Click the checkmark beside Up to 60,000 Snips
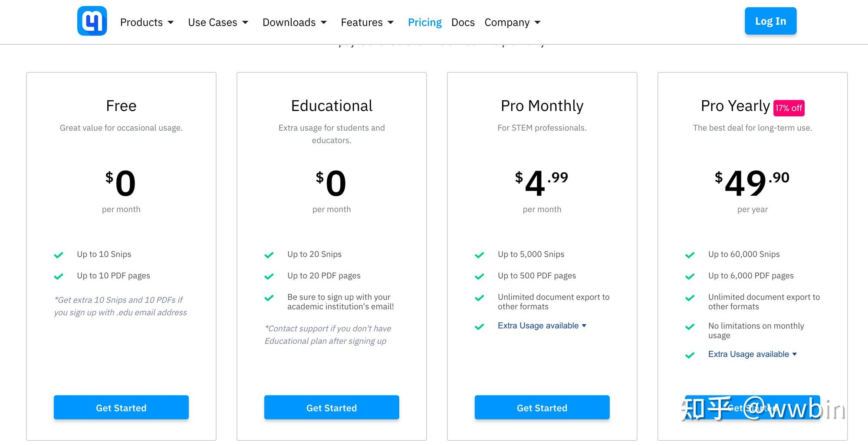 [x=690, y=255]
